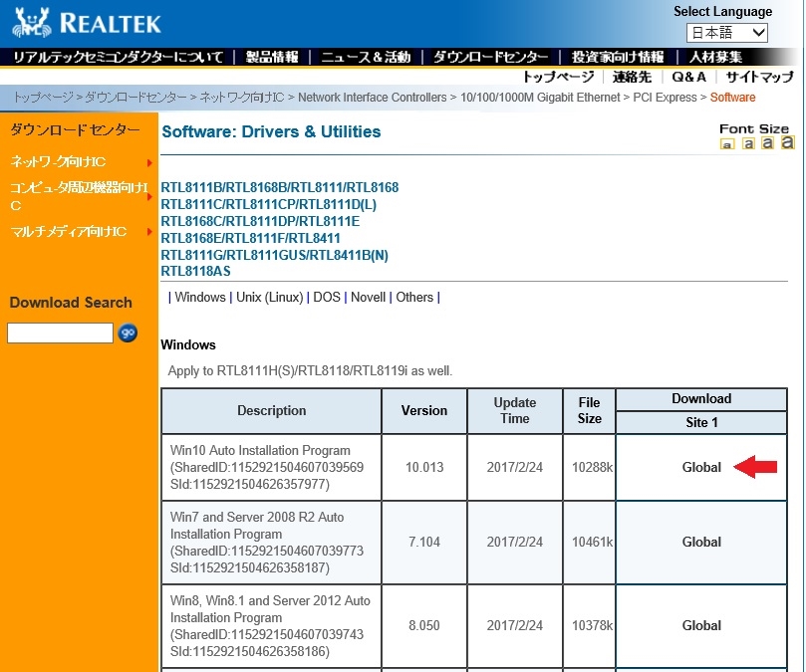Click RTL8111B/RTL8168B/RTL8111/RTL8168 text
The height and width of the screenshot is (672, 806).
click(x=280, y=187)
